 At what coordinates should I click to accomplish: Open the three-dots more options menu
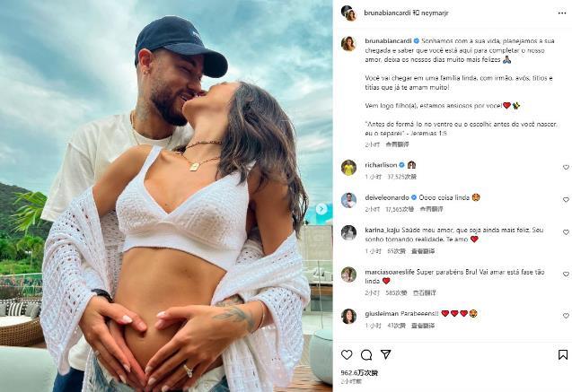point(562,13)
